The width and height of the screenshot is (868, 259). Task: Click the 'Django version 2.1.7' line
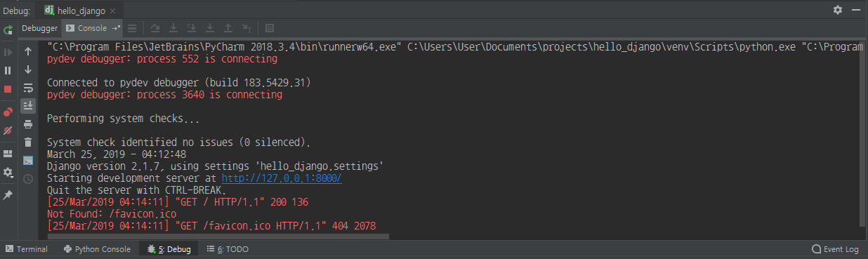[x=215, y=166]
